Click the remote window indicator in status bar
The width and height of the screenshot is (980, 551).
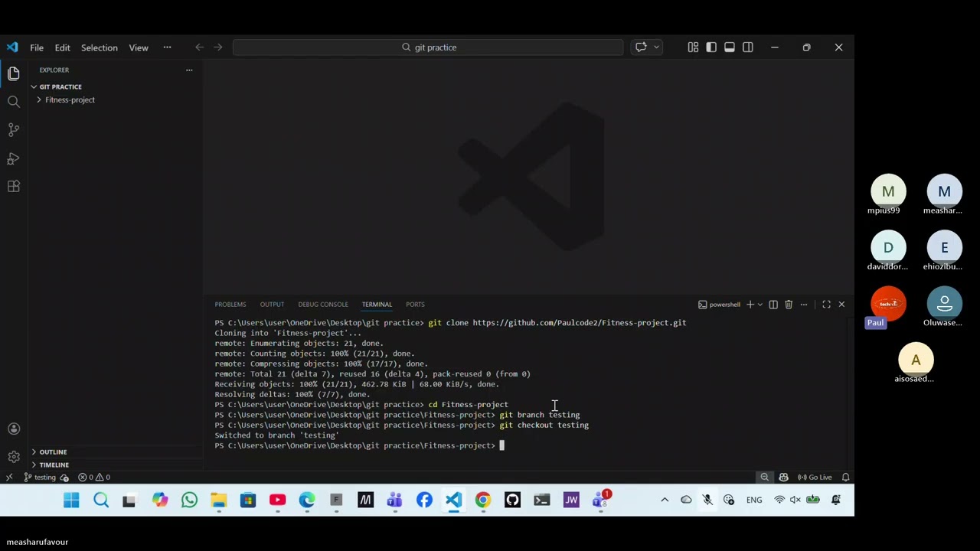(x=9, y=478)
